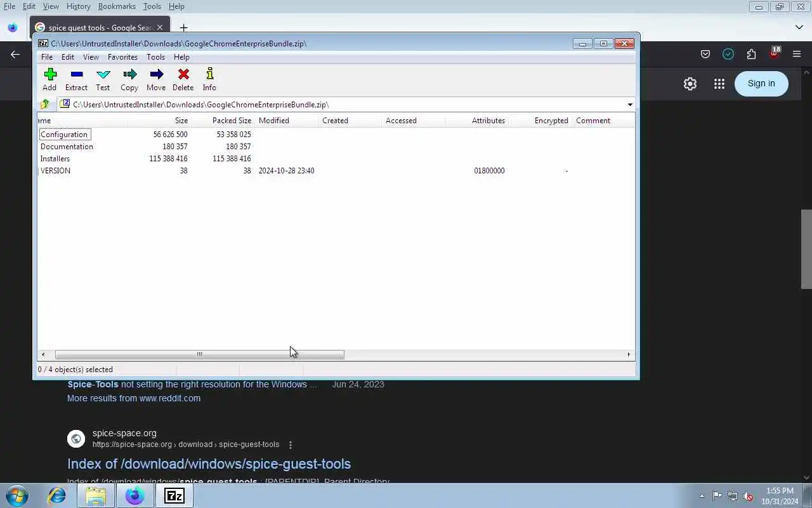Screen dimensions: 812x508
Task: Open 7-Zip View menu
Action: pos(91,57)
